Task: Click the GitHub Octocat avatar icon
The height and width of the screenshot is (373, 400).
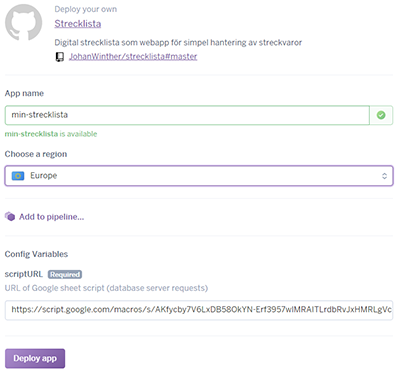Action: [x=23, y=22]
